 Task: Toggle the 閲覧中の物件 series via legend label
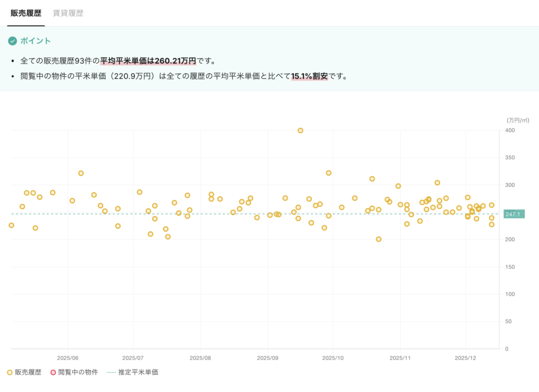click(x=78, y=373)
